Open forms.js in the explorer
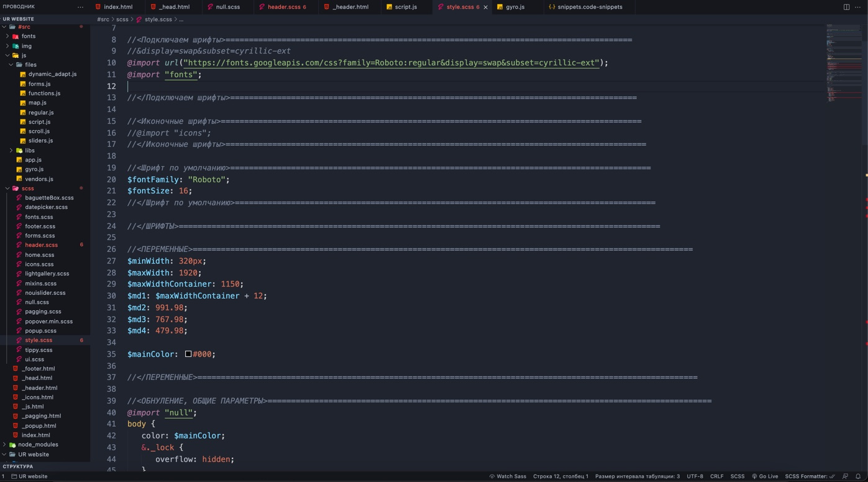Image resolution: width=868 pixels, height=482 pixels. pyautogui.click(x=39, y=84)
